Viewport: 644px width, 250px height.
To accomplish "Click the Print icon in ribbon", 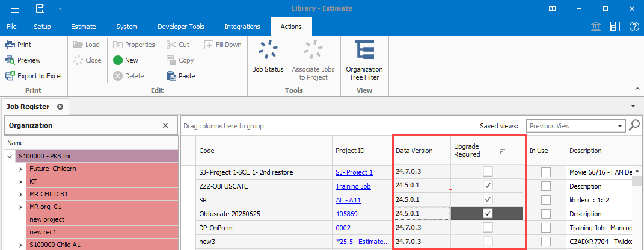I will [11, 45].
